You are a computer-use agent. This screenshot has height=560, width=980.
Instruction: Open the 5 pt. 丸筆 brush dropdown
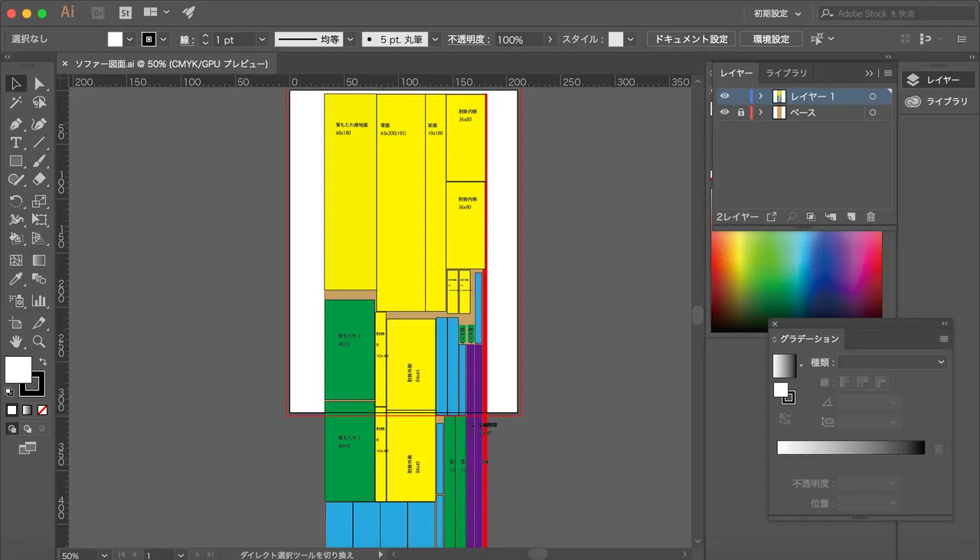point(435,39)
